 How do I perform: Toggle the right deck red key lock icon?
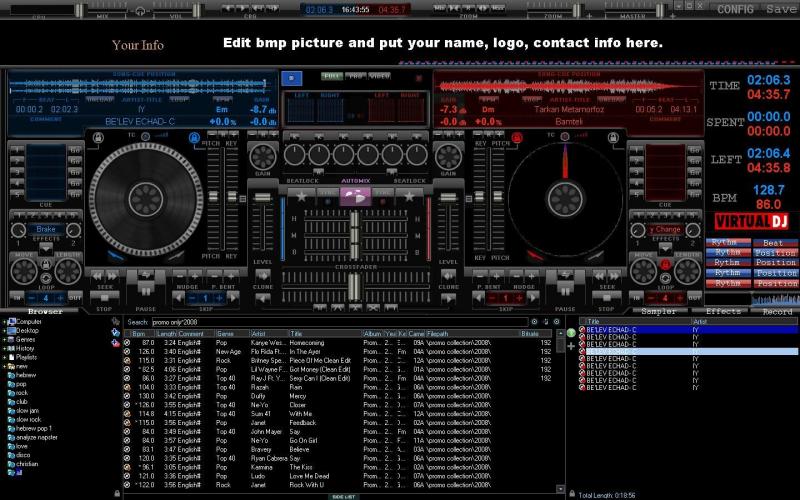[517, 138]
